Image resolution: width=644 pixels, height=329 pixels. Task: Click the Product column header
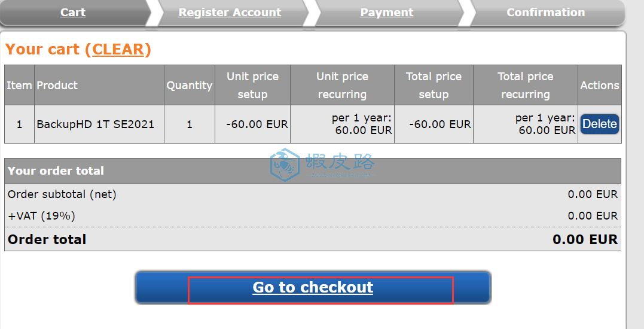click(x=57, y=86)
